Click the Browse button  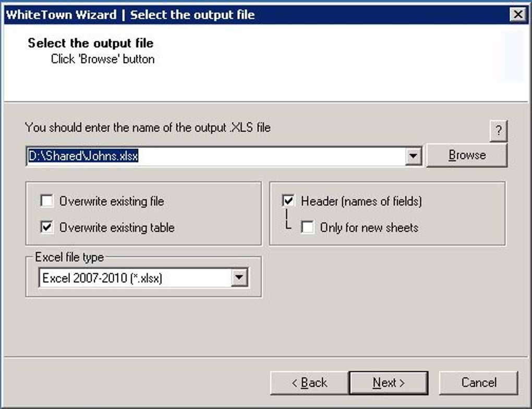point(467,155)
